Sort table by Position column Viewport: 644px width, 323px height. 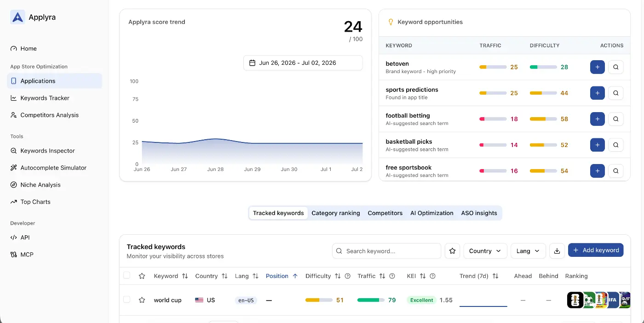[x=282, y=276]
